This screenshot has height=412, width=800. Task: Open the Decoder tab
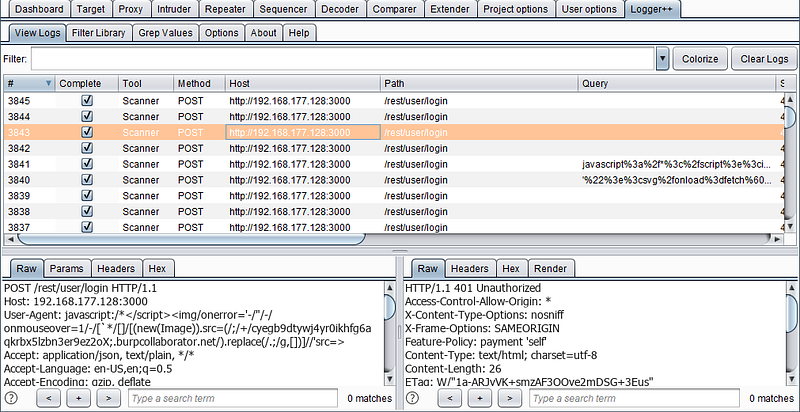[340, 9]
